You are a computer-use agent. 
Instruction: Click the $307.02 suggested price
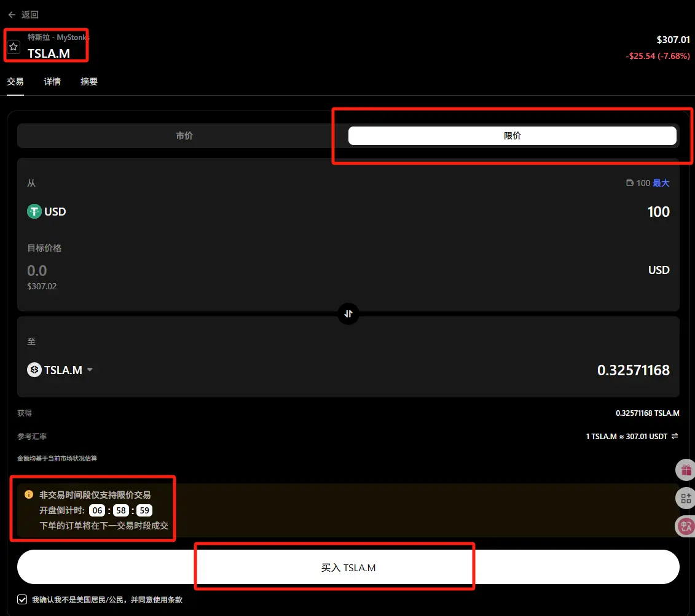pyautogui.click(x=42, y=286)
